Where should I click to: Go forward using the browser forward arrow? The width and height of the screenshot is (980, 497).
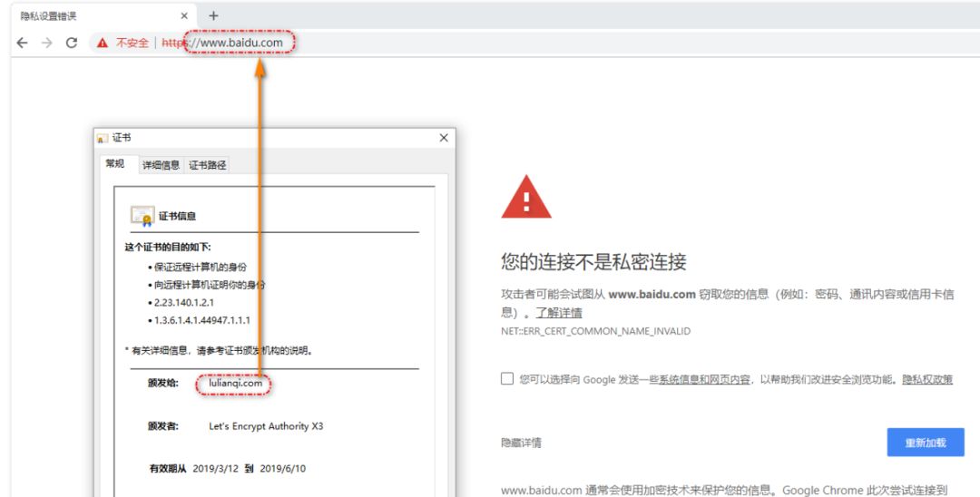(47, 43)
